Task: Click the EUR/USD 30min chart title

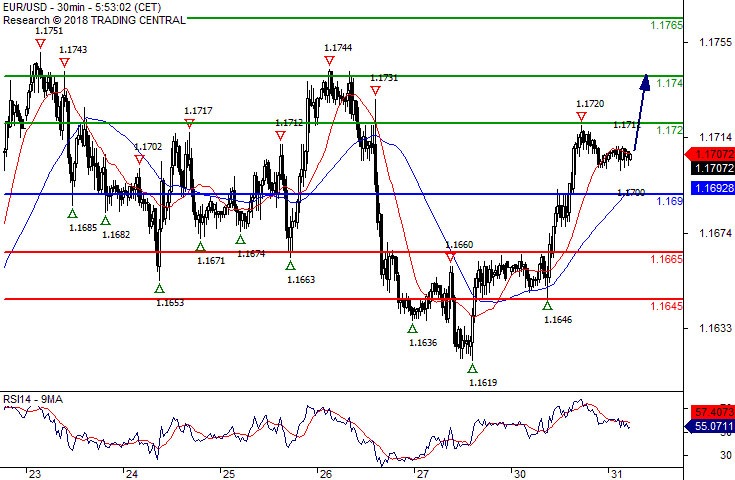Action: click(82, 7)
